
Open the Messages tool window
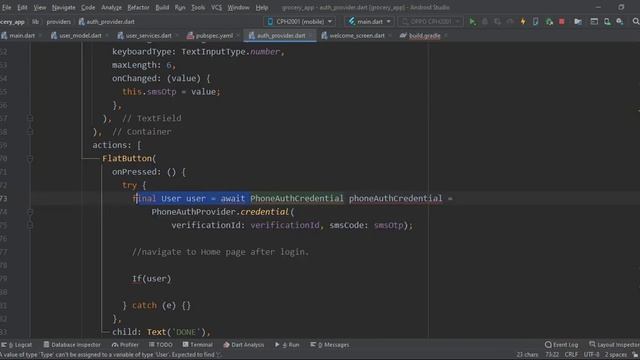pyautogui.click(x=330, y=345)
